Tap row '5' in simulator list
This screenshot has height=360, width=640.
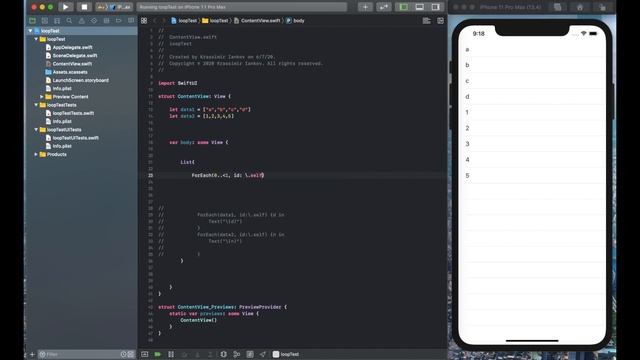(532, 176)
